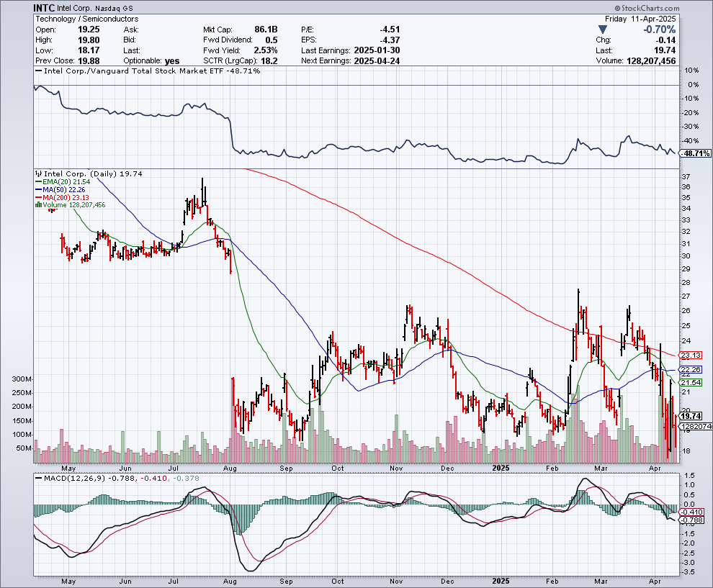Viewport: 713px width, 588px height.
Task: Select the INTC ticker symbol heading
Action: (x=44, y=8)
